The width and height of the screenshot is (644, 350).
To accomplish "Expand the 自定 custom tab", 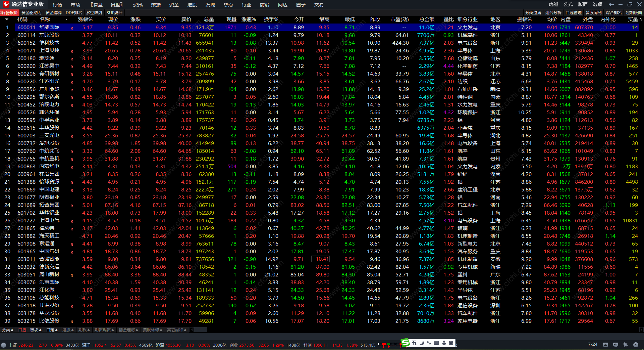I will 52,330.
